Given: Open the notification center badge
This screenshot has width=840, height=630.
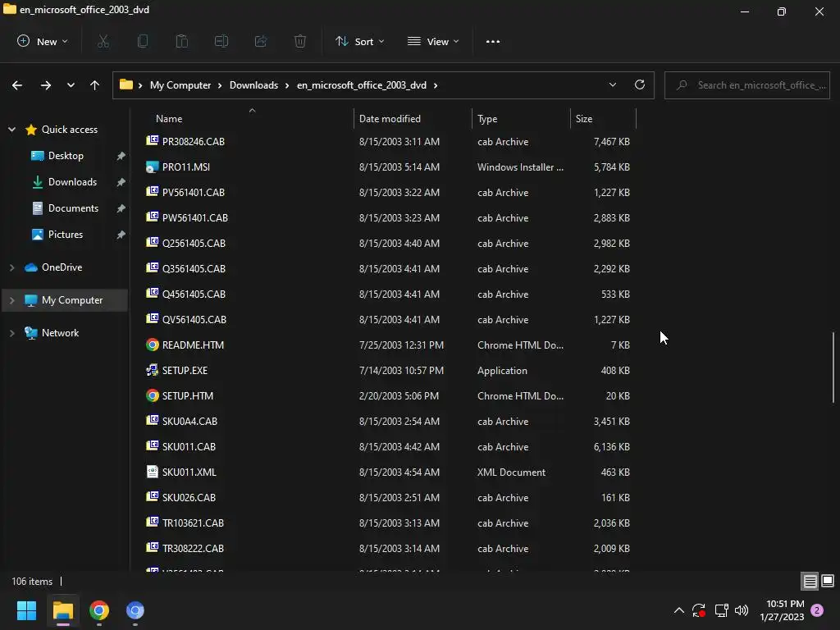Looking at the screenshot, I should (817, 610).
